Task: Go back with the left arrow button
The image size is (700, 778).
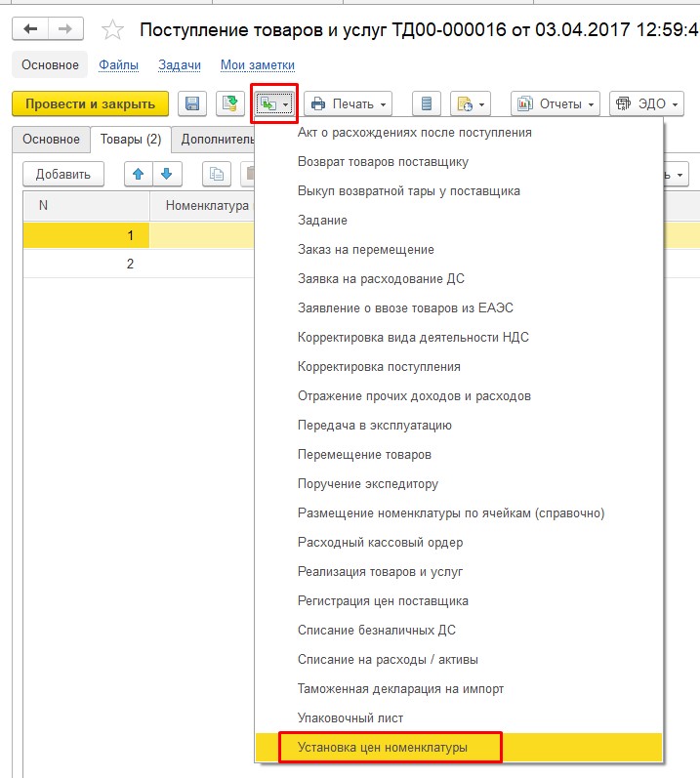Action: [x=30, y=29]
